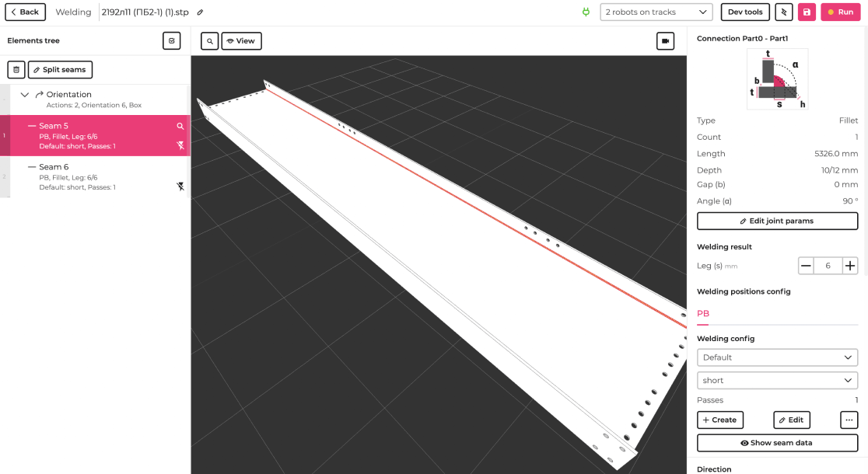Toggle the View eye button above the viewport
The width and height of the screenshot is (868, 474).
click(x=240, y=40)
